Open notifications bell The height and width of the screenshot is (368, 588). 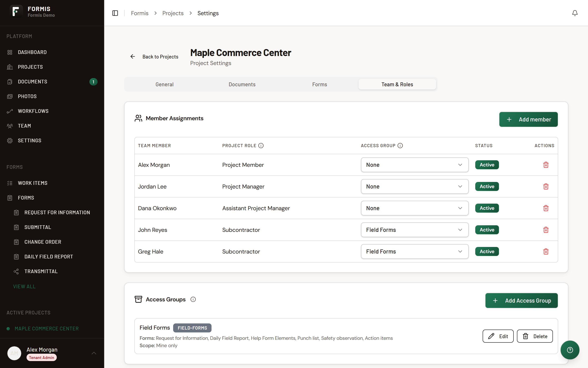tap(575, 13)
